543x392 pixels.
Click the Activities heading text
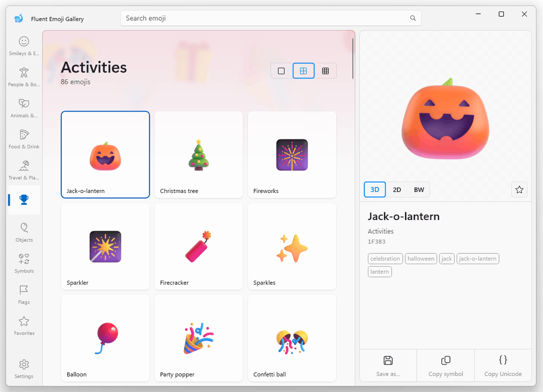coord(94,67)
